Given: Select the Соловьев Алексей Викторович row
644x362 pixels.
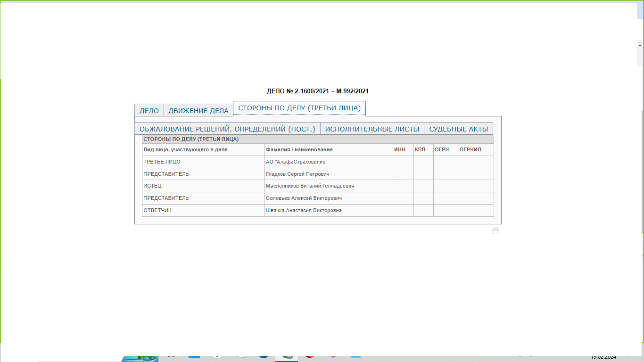Looking at the screenshot, I should pos(304,198).
